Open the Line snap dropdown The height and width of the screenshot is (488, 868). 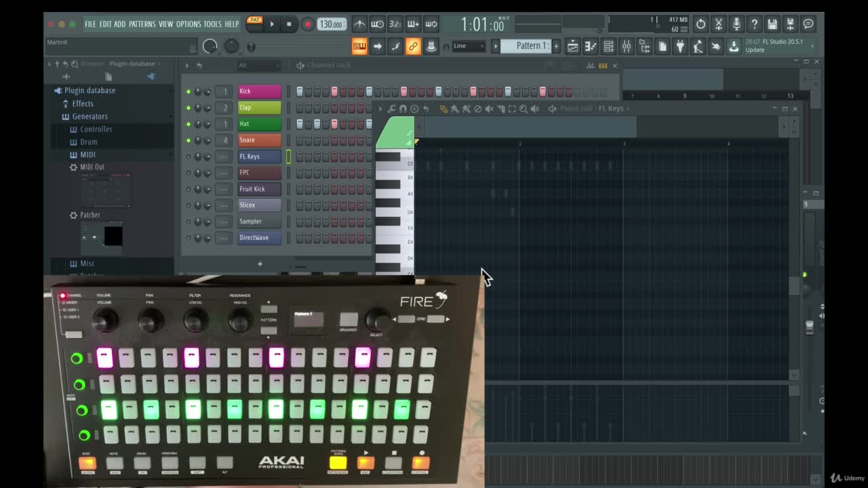pyautogui.click(x=469, y=46)
